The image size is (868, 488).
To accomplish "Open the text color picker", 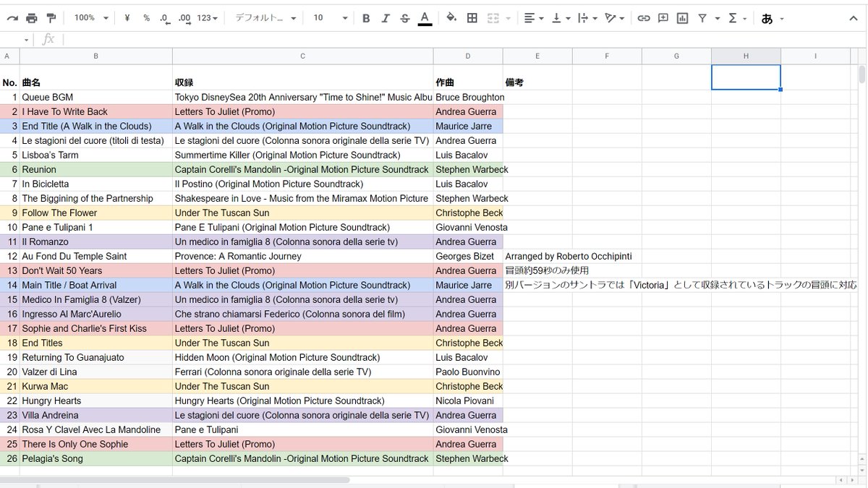I will (x=425, y=18).
